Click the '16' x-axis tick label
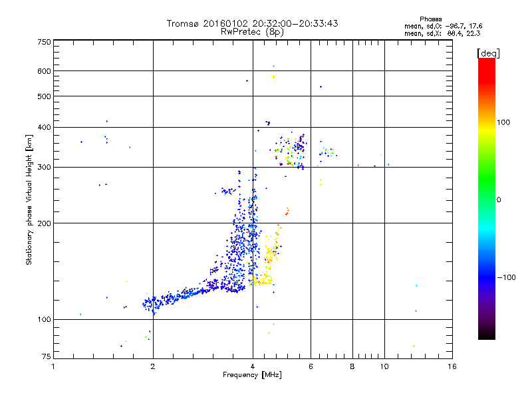The image size is (532, 399). [x=452, y=366]
